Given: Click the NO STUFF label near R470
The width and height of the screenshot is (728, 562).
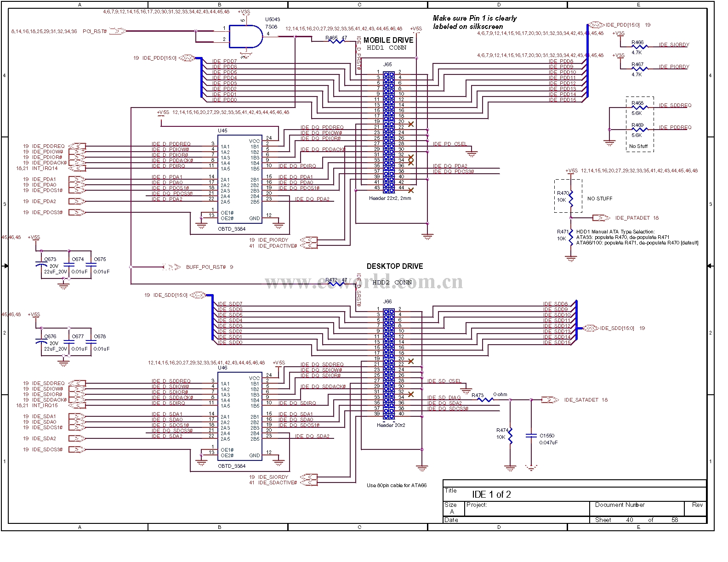Looking at the screenshot, I should (x=600, y=199).
